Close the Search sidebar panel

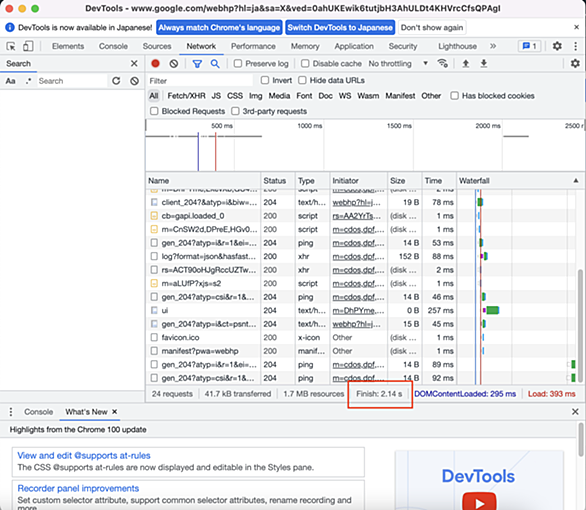[134, 64]
